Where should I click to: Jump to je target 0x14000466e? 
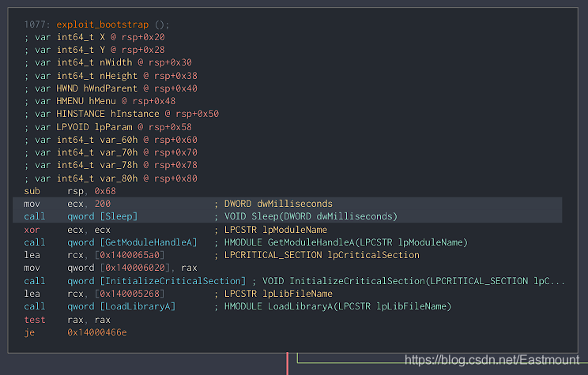tap(97, 332)
